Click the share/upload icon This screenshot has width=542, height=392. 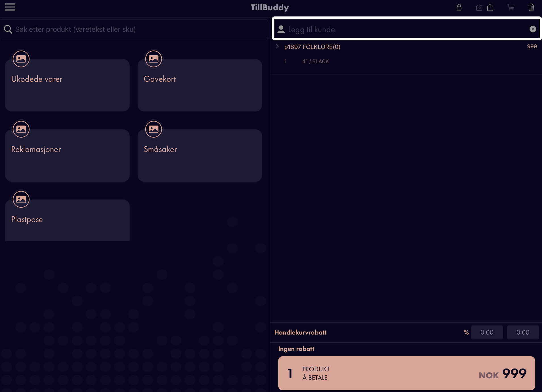[490, 7]
